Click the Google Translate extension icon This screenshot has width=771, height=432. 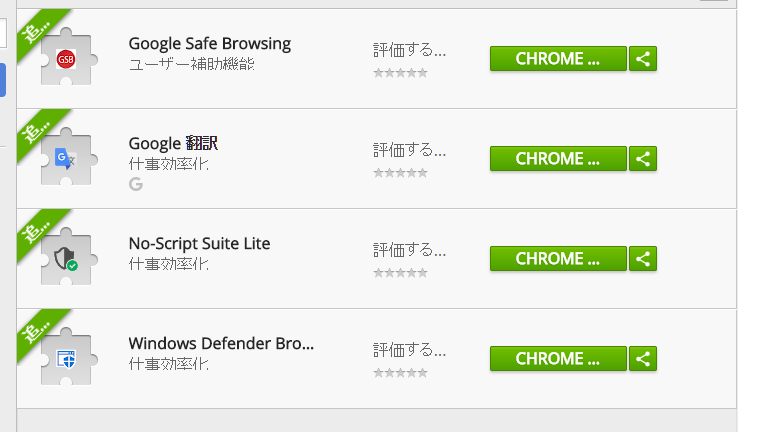[x=66, y=159]
